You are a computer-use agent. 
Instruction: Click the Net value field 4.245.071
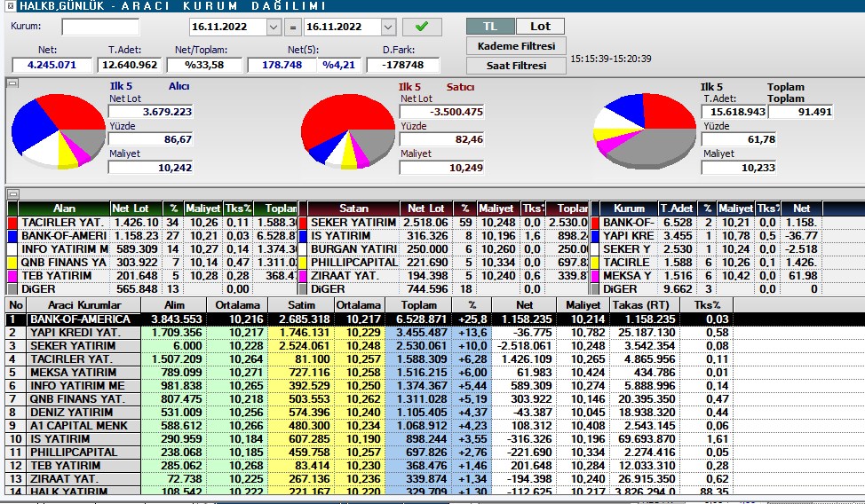(52, 65)
